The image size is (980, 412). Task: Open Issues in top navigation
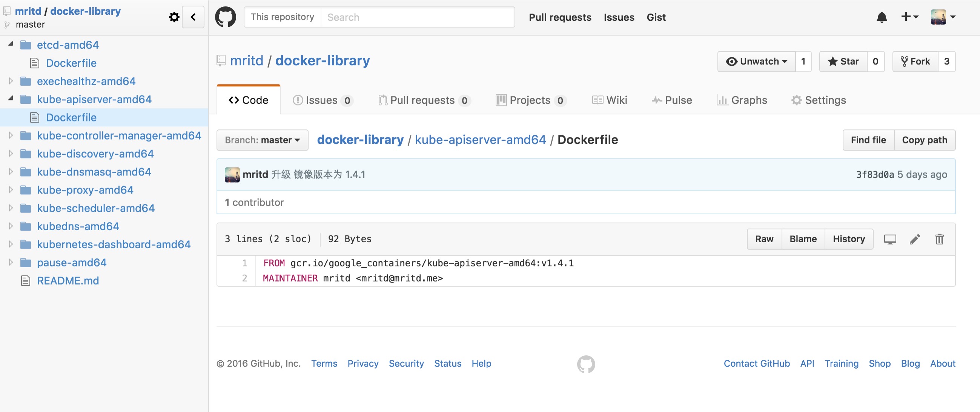pos(619,17)
